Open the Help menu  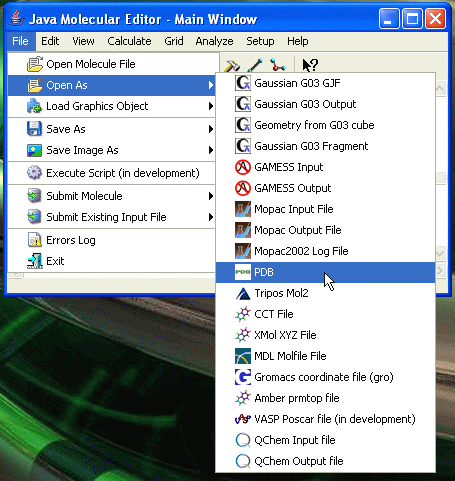click(298, 41)
